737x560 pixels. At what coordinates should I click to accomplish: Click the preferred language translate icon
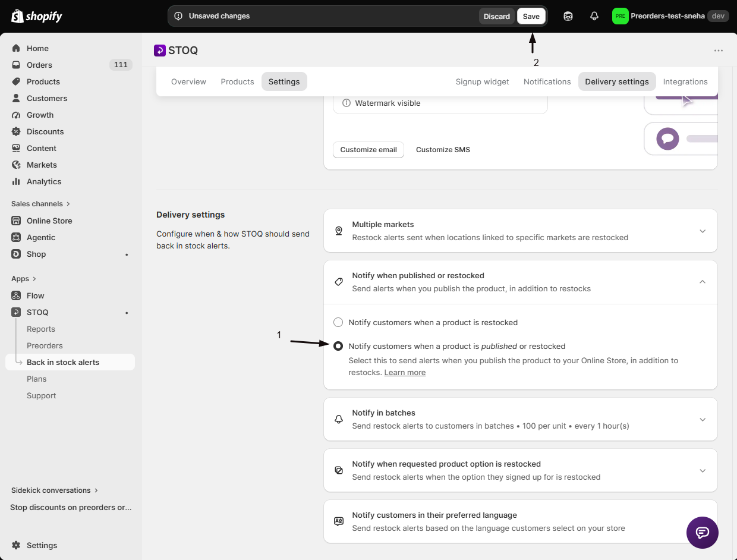[339, 521]
